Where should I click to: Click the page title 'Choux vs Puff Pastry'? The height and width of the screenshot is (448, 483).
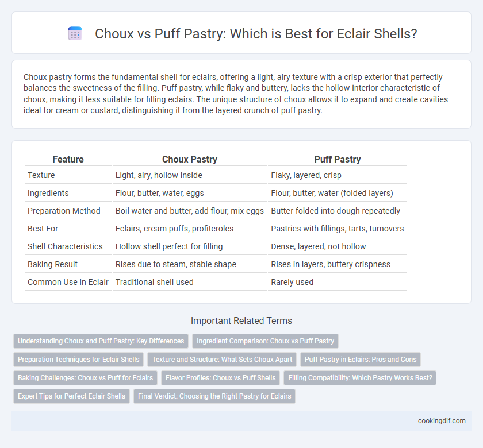256,34
